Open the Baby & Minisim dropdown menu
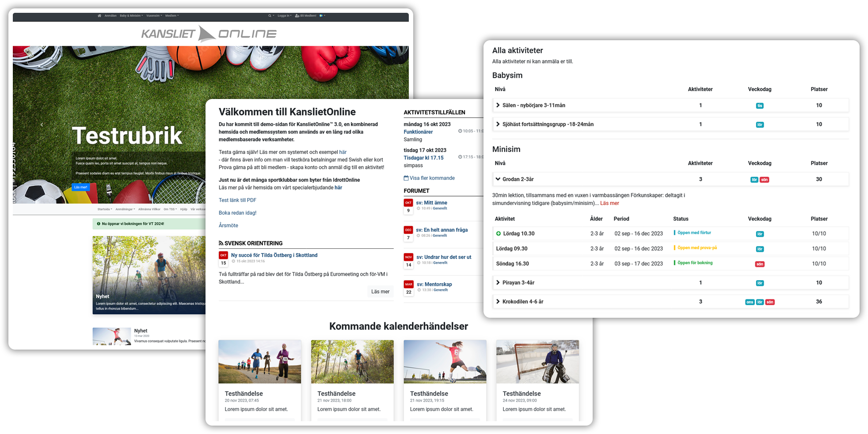This screenshot has width=868, height=434. [x=131, y=15]
